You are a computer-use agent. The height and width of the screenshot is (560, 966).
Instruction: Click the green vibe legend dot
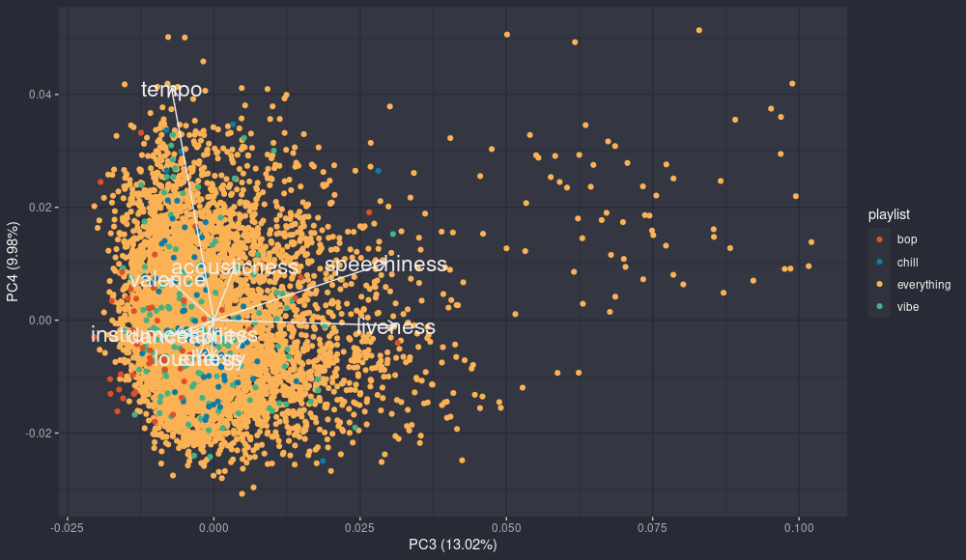pos(878,307)
